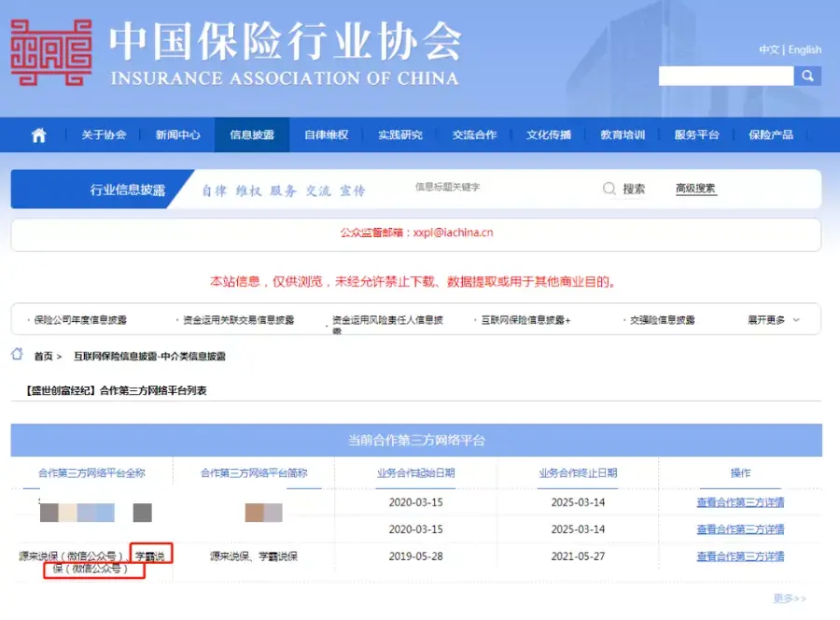Click 更多>> link below table

[x=790, y=599]
